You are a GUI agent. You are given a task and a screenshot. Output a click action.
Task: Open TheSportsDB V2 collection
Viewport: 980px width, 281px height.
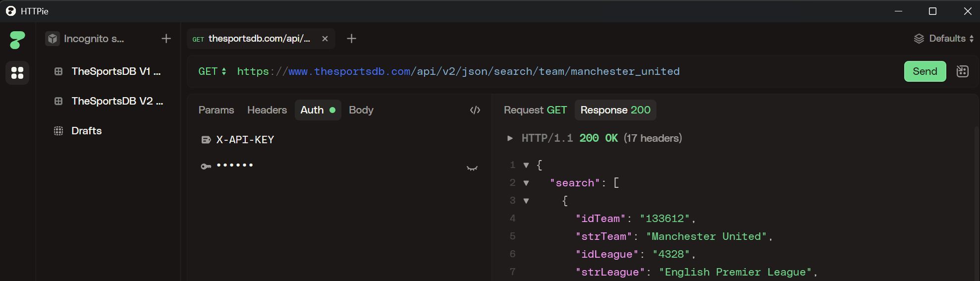[117, 101]
